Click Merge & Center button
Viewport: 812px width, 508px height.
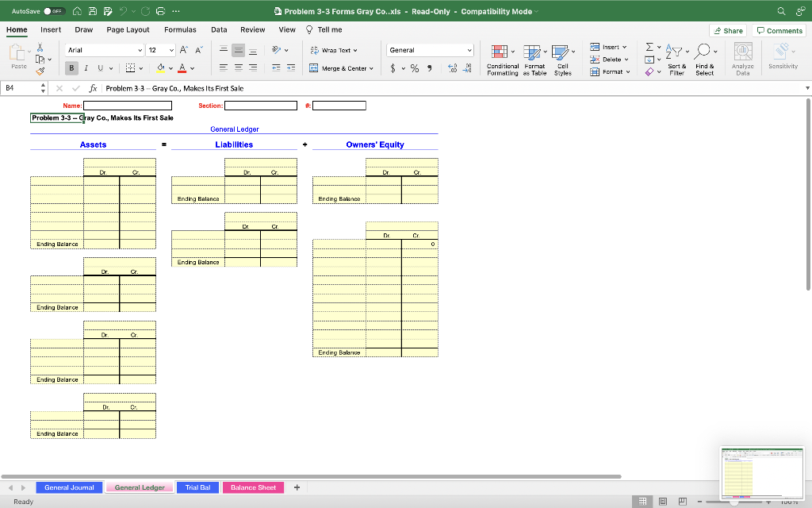point(341,68)
